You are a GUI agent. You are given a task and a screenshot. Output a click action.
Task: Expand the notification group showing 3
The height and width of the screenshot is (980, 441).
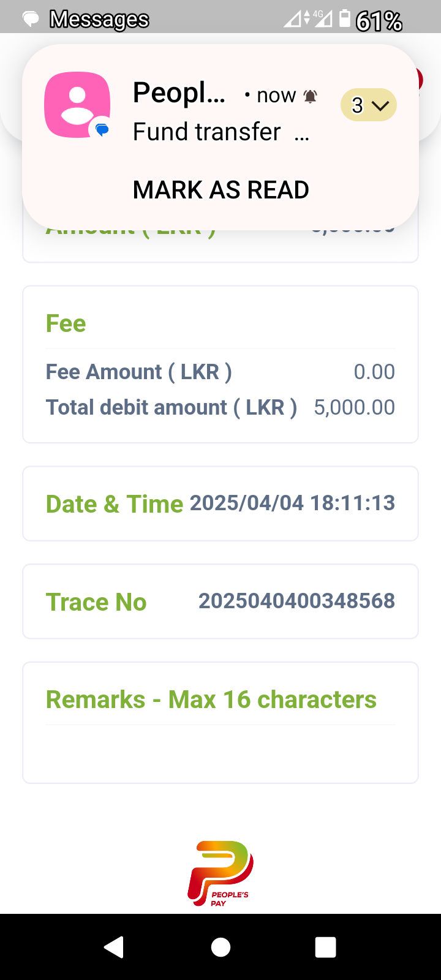pyautogui.click(x=369, y=105)
